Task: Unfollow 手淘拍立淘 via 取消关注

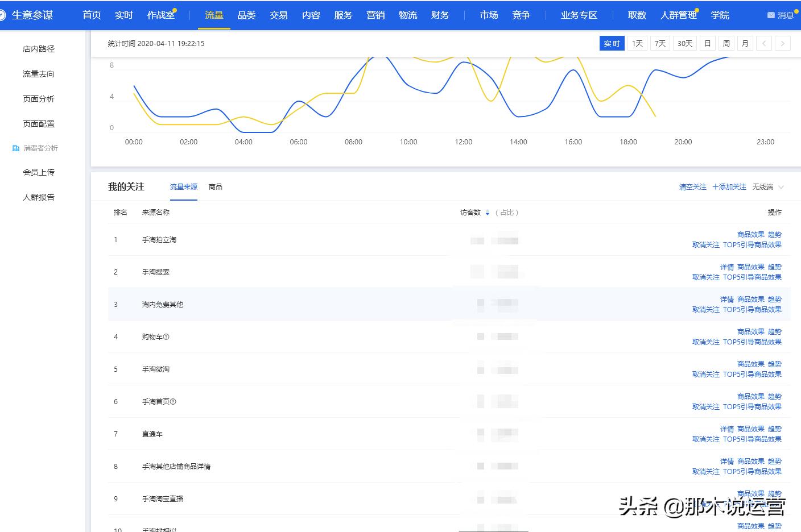Action: click(x=706, y=244)
